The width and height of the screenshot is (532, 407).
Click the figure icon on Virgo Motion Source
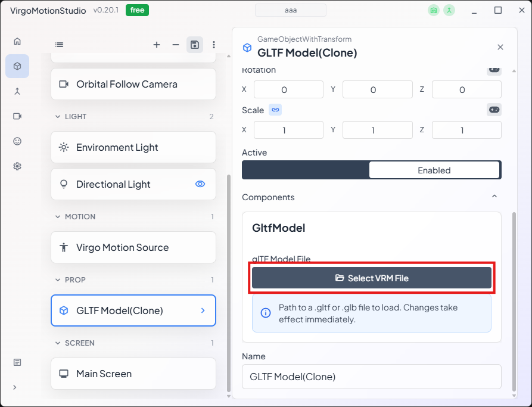pos(64,247)
